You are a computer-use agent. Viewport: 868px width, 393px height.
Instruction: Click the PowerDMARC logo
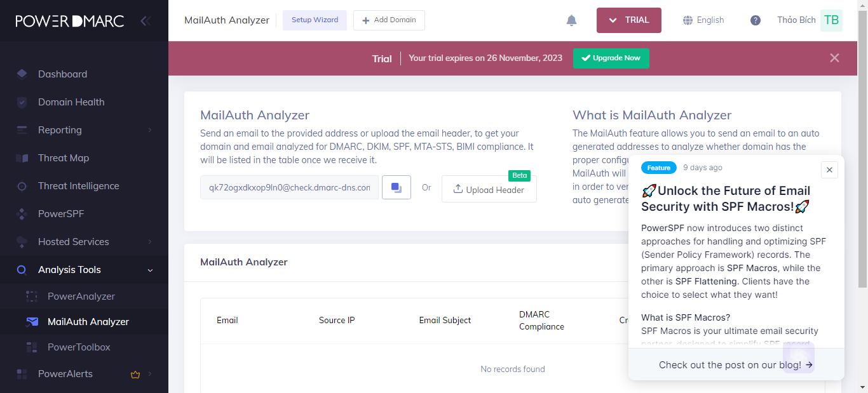click(70, 21)
